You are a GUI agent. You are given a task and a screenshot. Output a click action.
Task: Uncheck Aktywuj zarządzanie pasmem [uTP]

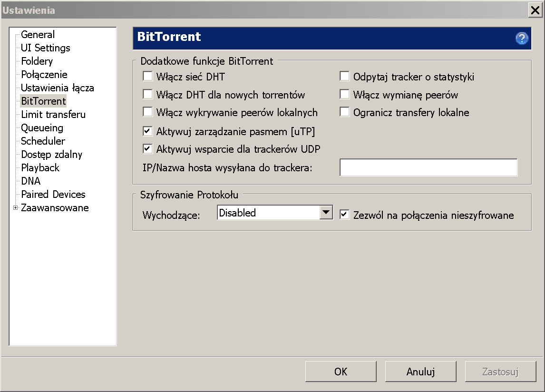pyautogui.click(x=148, y=131)
